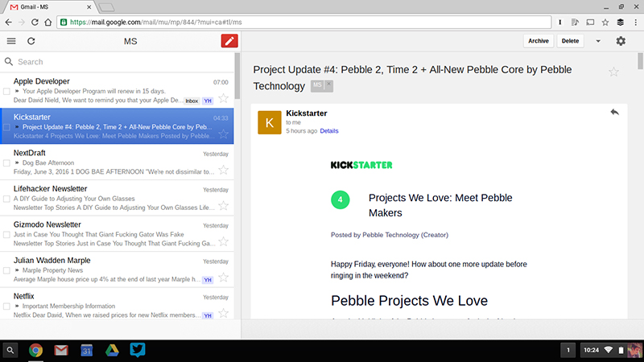Click the document-pencil extension icon in toolbar
This screenshot has height=362, width=644.
coord(575,23)
